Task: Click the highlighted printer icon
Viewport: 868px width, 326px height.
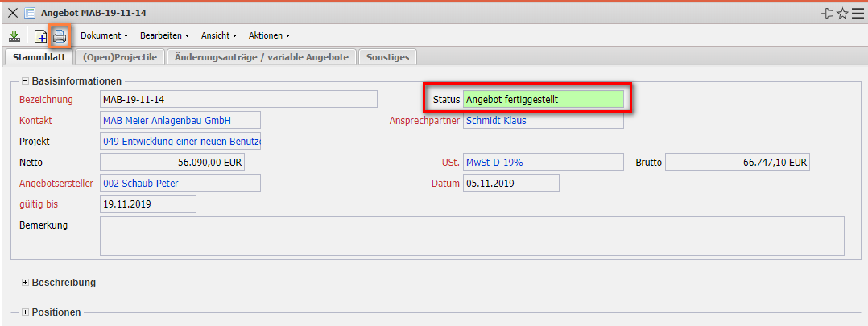Action: click(x=60, y=35)
